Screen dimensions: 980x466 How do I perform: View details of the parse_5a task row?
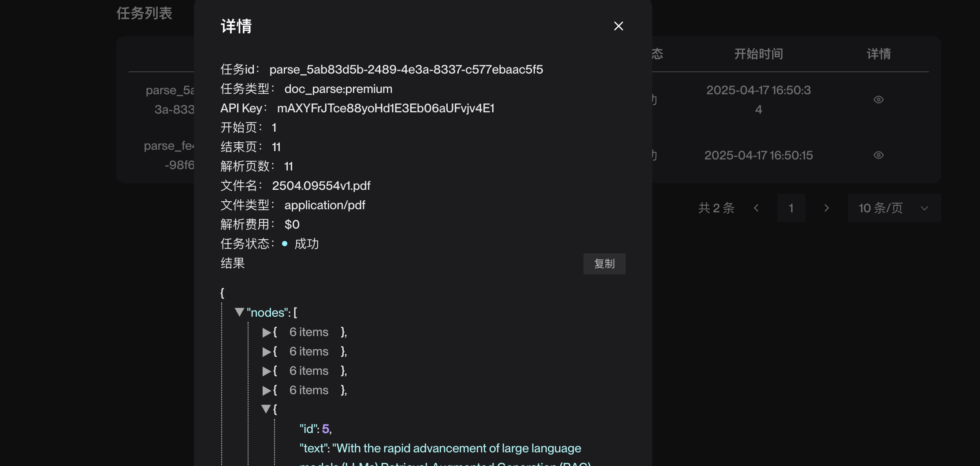(x=878, y=100)
